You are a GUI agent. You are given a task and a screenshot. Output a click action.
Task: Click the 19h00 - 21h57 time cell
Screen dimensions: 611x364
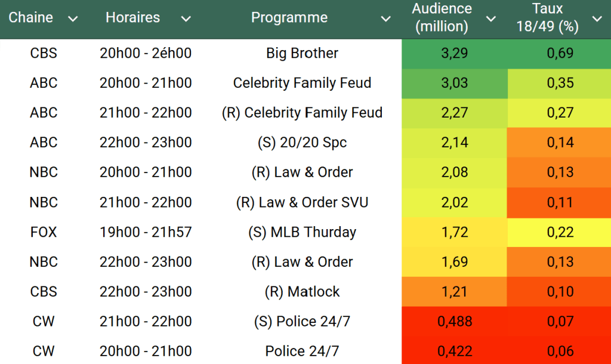pyautogui.click(x=146, y=232)
